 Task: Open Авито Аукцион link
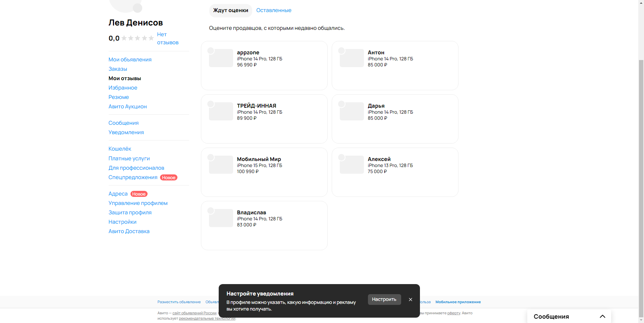coord(127,106)
